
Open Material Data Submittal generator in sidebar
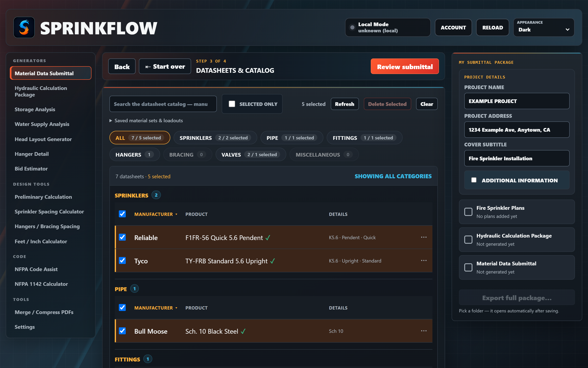click(51, 73)
